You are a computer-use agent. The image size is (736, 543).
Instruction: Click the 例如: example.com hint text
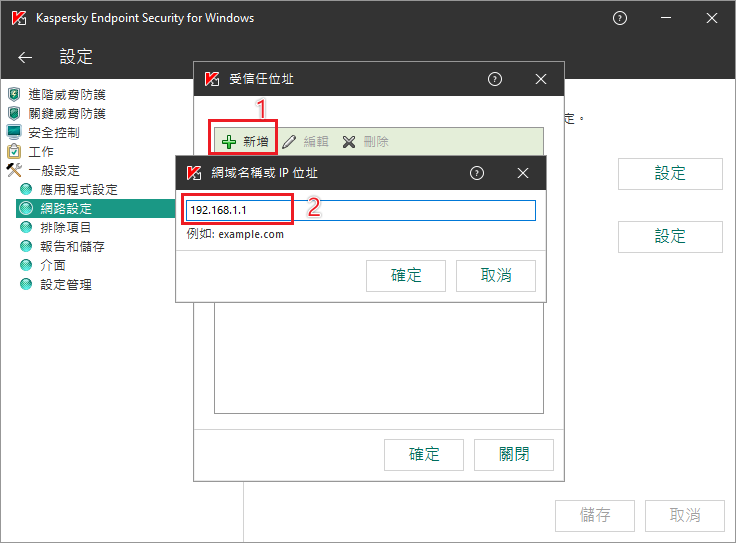click(235, 234)
